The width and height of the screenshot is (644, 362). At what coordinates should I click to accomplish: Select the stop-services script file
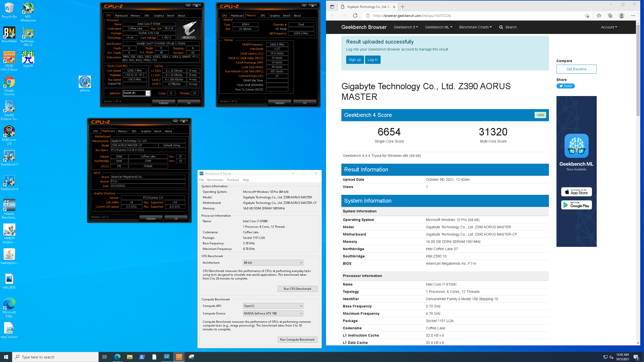[9, 330]
